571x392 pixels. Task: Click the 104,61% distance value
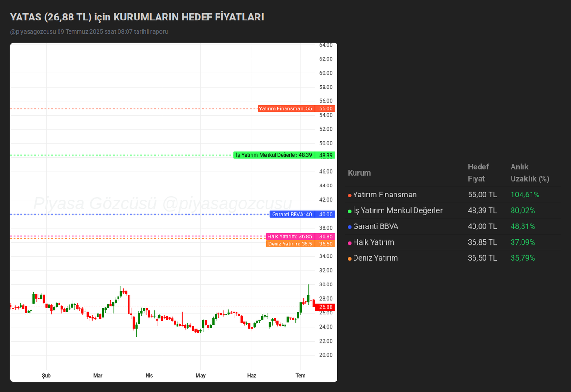pyautogui.click(x=525, y=195)
